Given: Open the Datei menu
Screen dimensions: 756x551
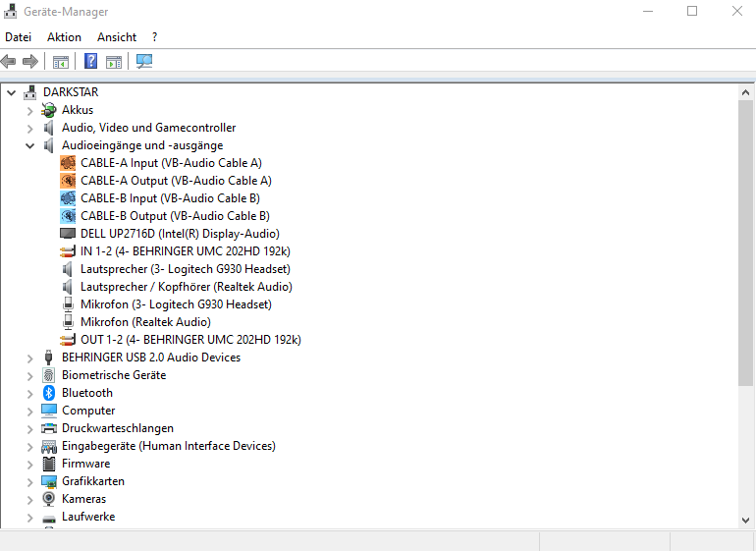Looking at the screenshot, I should [19, 37].
